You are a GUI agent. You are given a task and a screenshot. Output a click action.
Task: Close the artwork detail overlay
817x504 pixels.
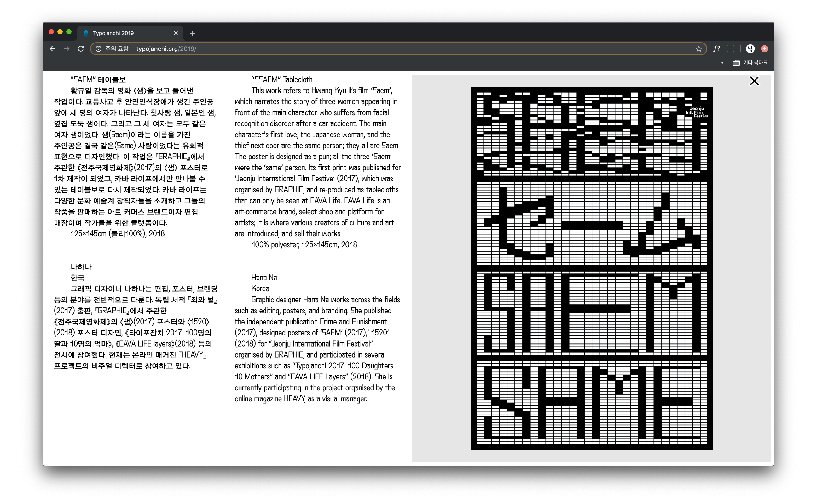point(754,81)
